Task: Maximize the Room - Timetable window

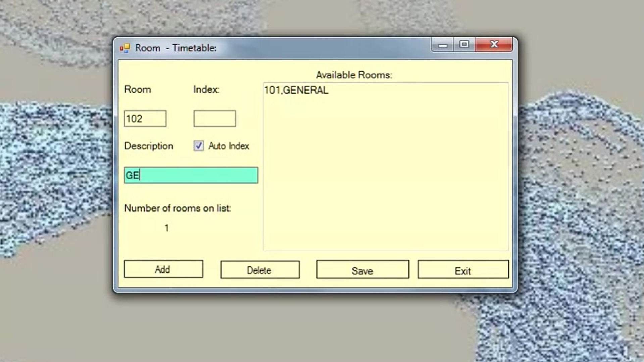Action: pos(464,45)
